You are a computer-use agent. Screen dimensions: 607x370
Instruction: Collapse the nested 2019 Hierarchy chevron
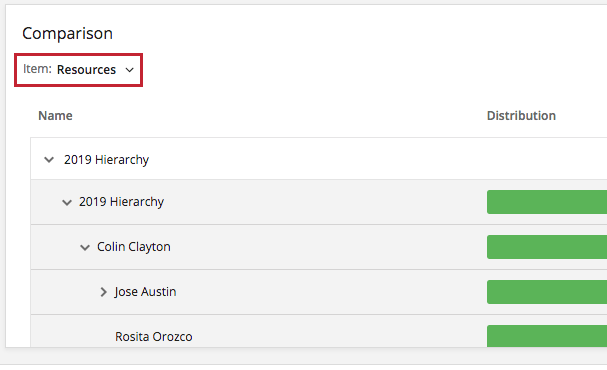tap(67, 202)
